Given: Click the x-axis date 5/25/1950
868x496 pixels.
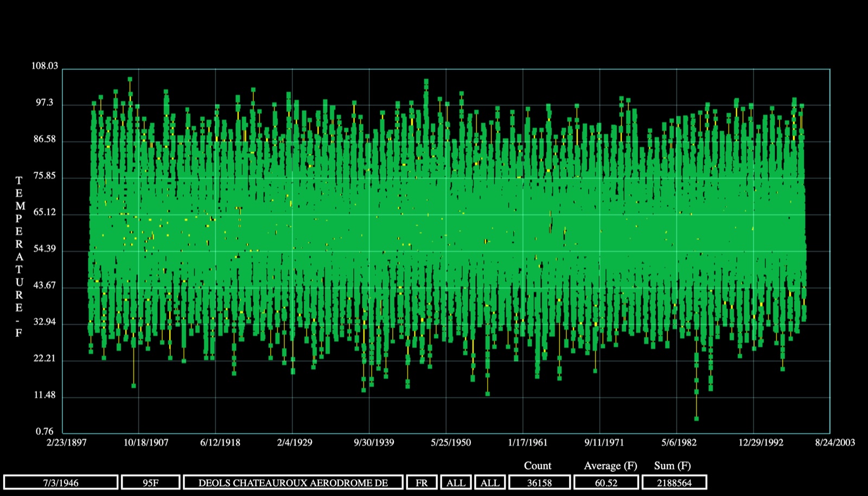Looking at the screenshot, I should point(451,442).
